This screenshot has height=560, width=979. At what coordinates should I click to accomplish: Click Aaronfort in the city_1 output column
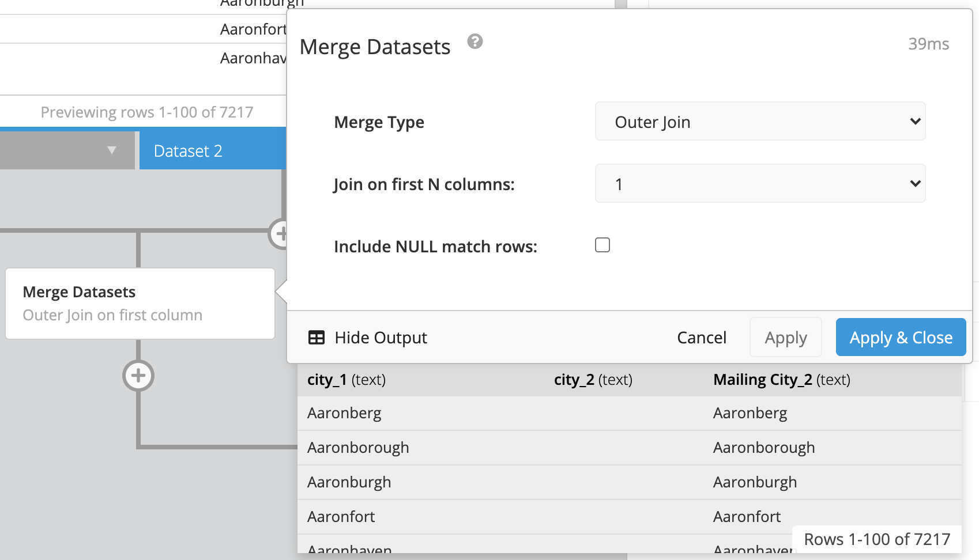(341, 517)
